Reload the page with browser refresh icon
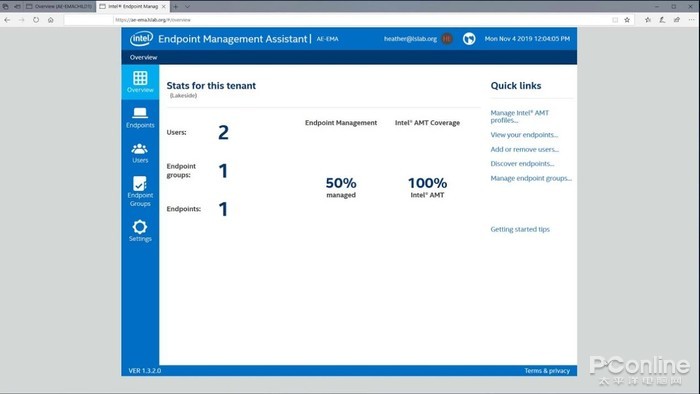The height and width of the screenshot is (394, 700). point(36,20)
